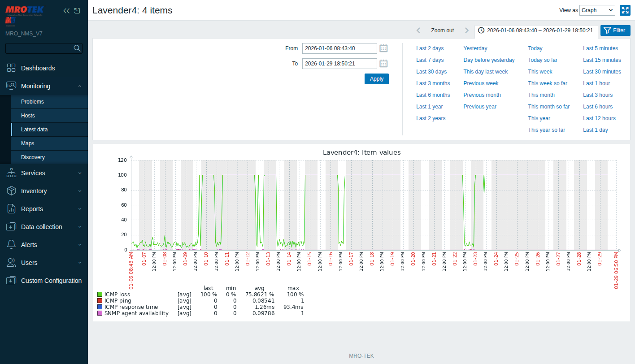Collapse the sidebar with the double-chevron icon
The image size is (635, 364).
66,11
